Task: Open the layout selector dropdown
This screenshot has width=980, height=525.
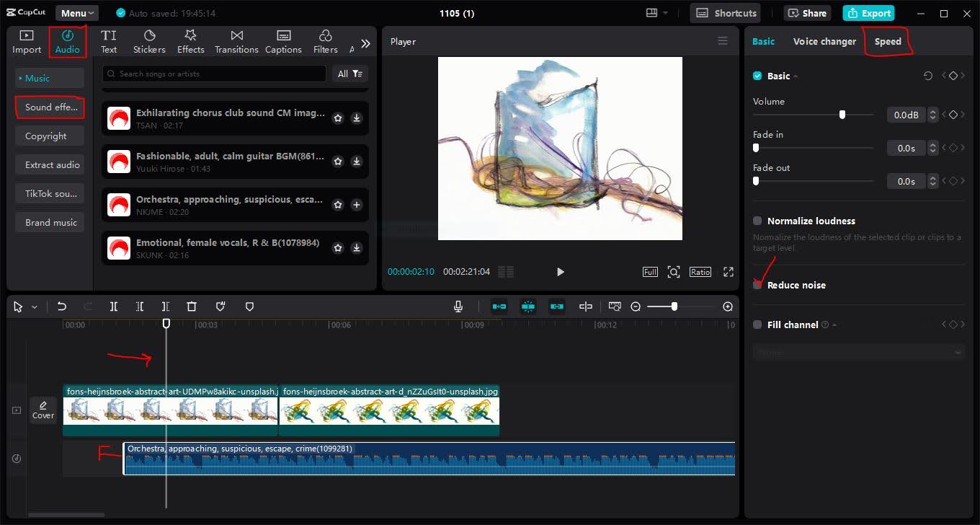Action: 657,13
